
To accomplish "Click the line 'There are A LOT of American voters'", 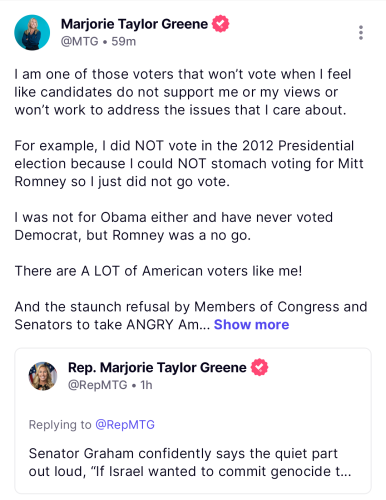I will coord(158,271).
